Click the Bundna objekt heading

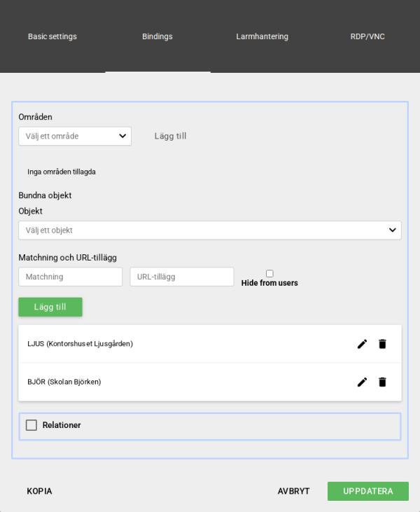click(x=45, y=195)
